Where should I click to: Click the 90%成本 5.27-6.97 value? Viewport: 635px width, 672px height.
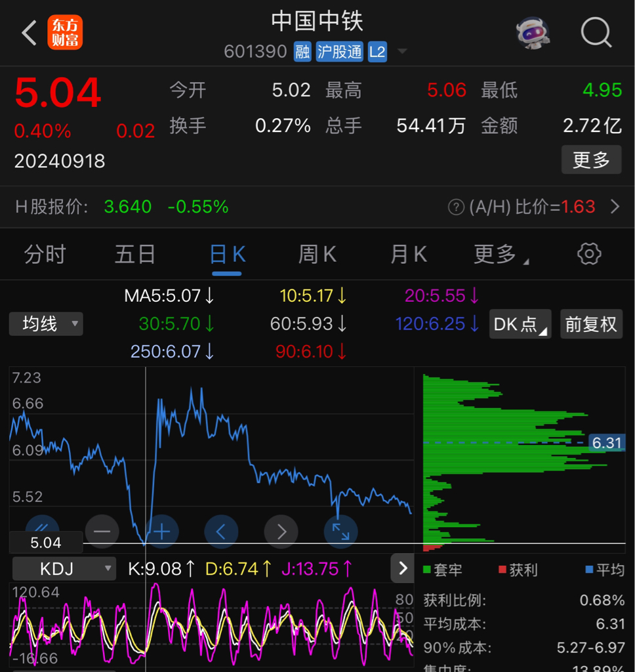[x=590, y=647]
